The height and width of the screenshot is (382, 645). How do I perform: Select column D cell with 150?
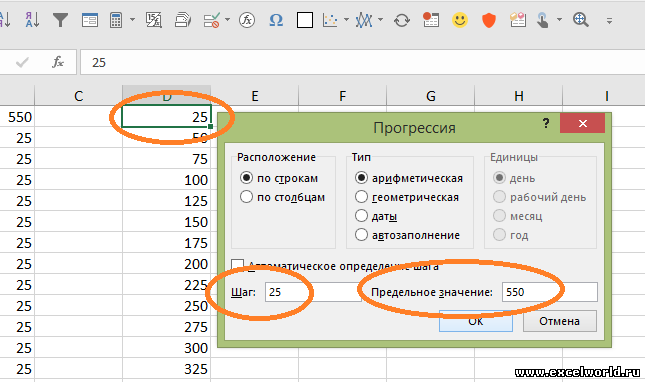point(167,222)
